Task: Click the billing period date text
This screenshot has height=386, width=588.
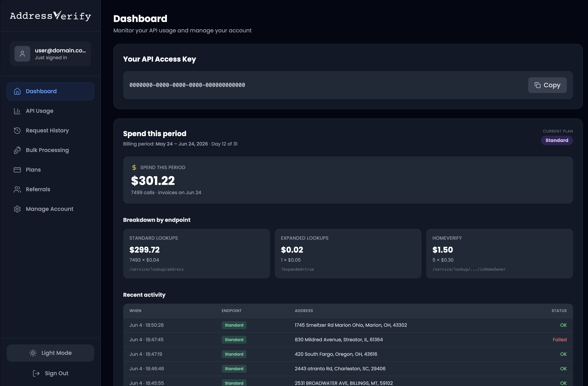Action: (x=182, y=144)
